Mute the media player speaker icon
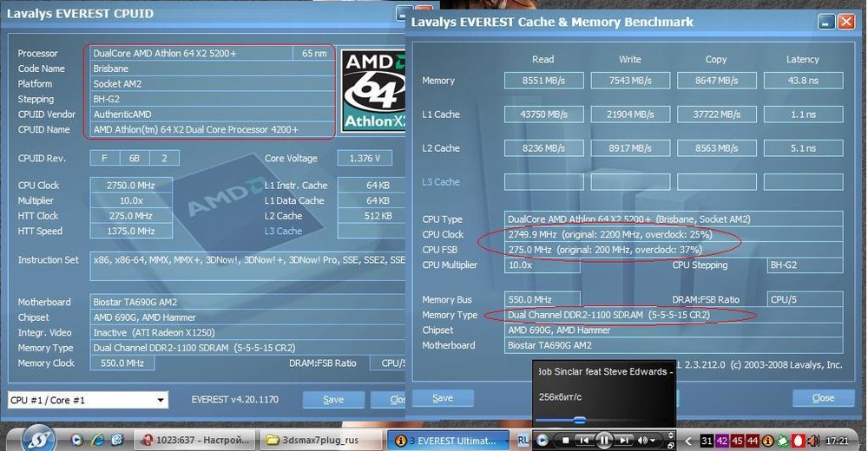The height and width of the screenshot is (451, 868). tap(642, 441)
